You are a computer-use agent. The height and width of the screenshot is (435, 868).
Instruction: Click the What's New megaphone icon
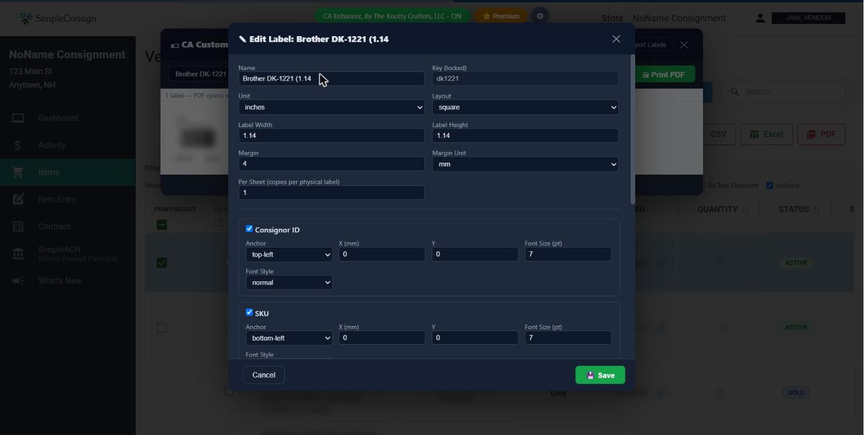pos(18,281)
